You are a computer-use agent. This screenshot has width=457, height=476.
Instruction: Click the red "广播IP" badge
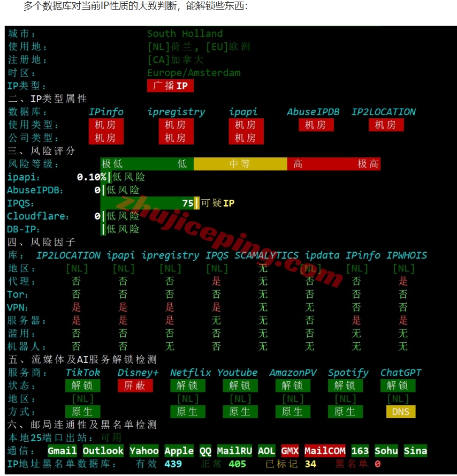[170, 86]
